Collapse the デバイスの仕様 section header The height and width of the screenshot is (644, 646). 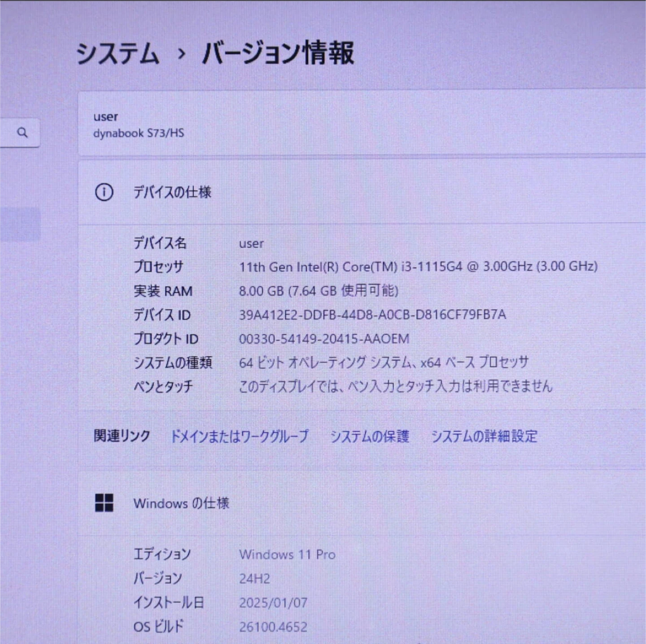tap(359, 192)
